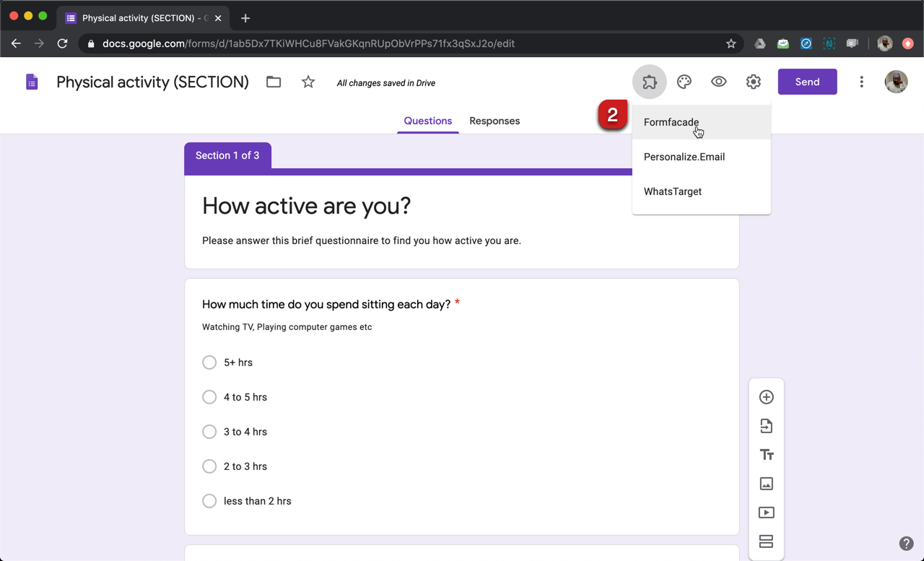Click the add-ons puzzle piece icon

pyautogui.click(x=649, y=82)
